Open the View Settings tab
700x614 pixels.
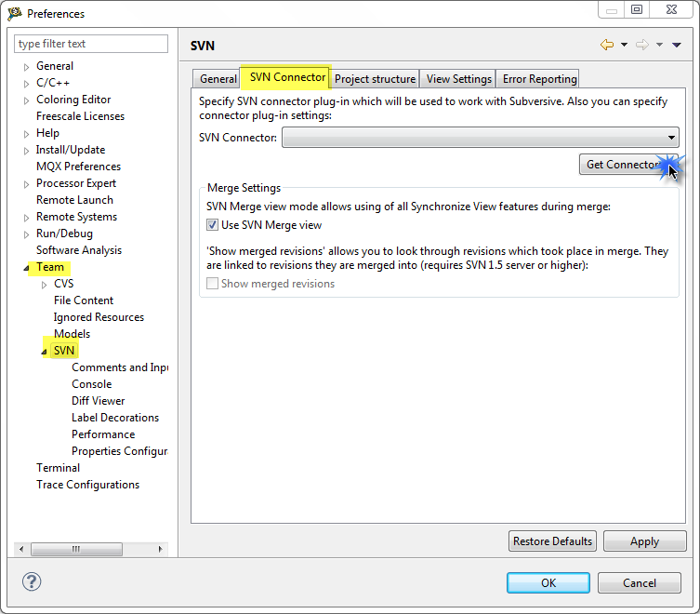point(458,79)
